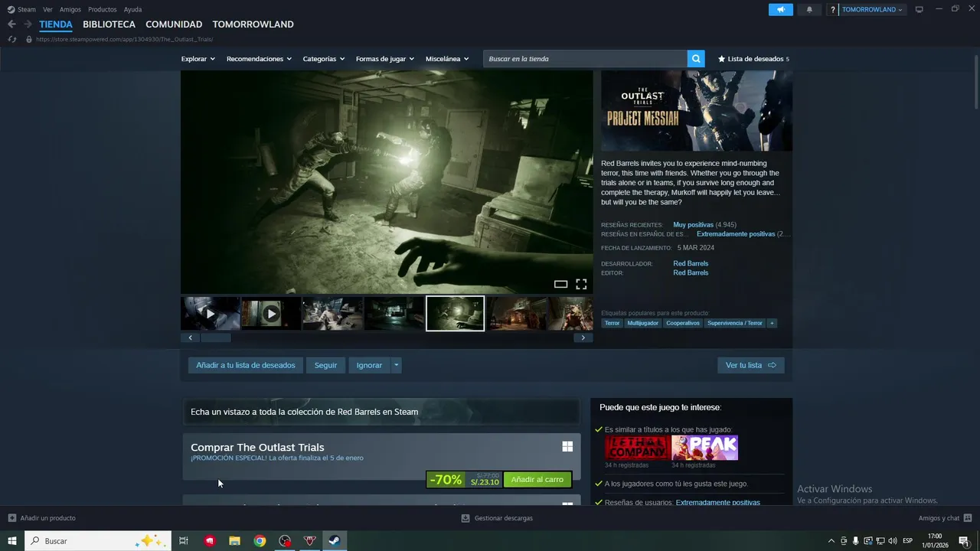Open the PEAK game capsule
The height and width of the screenshot is (551, 980).
(x=705, y=448)
